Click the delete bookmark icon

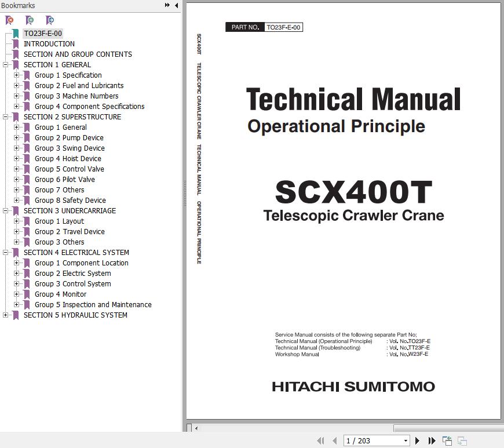(10, 20)
